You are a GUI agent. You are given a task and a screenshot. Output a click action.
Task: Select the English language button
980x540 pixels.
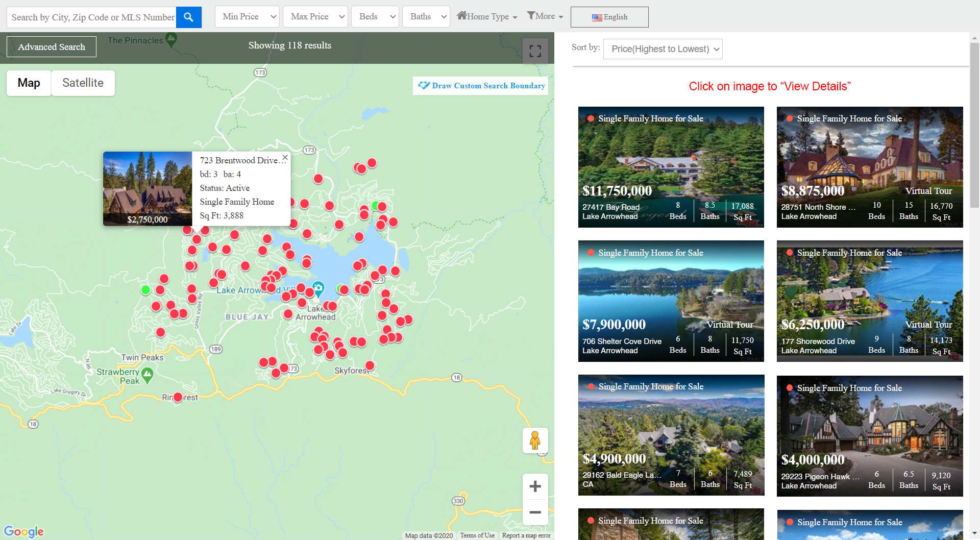point(609,17)
